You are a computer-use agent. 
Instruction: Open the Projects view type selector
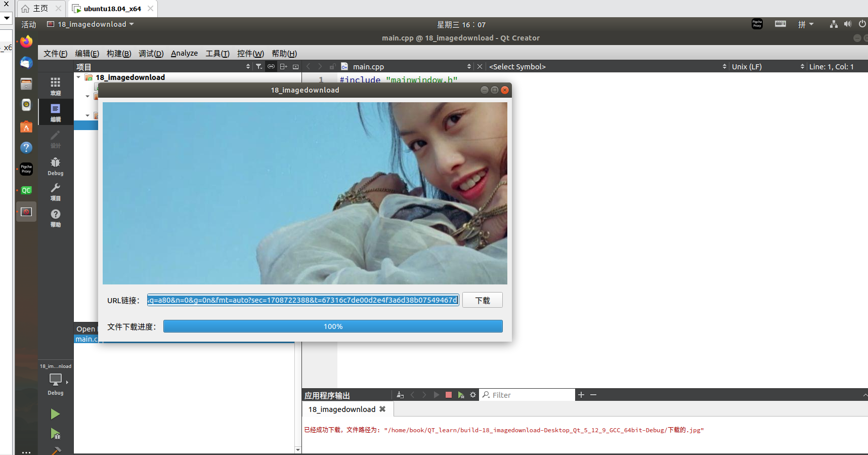click(163, 66)
